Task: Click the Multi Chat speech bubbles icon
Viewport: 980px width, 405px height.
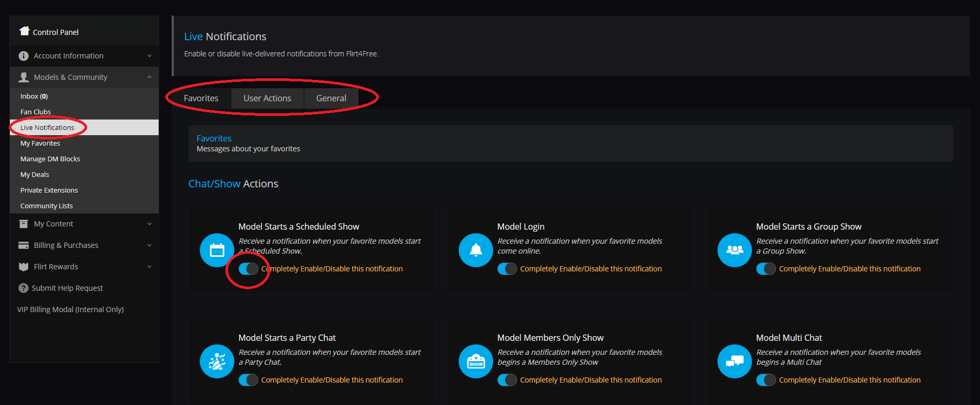Action: [734, 362]
